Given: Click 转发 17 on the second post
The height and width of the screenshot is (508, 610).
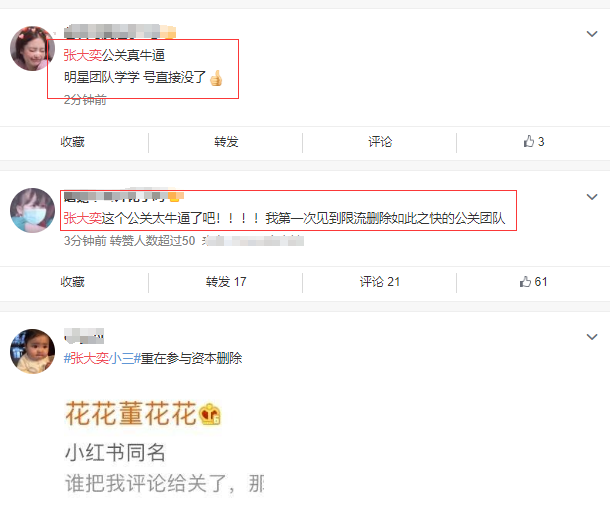Looking at the screenshot, I should tap(226, 282).
